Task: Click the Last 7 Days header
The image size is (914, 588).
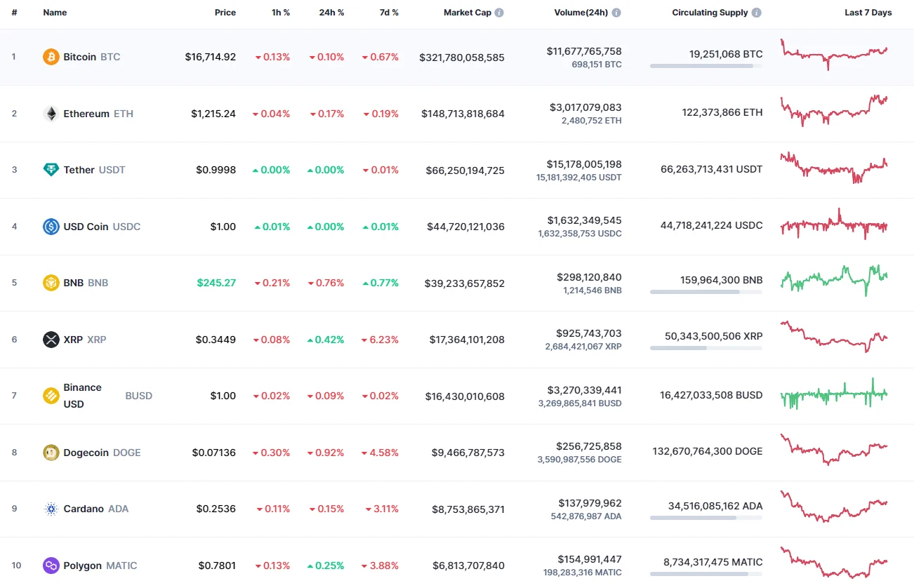Action: 868,12
